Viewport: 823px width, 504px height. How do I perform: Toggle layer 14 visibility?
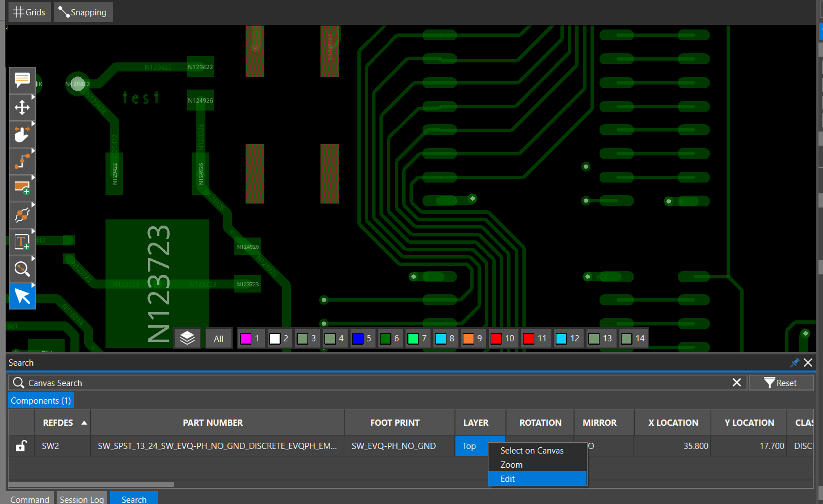(634, 338)
